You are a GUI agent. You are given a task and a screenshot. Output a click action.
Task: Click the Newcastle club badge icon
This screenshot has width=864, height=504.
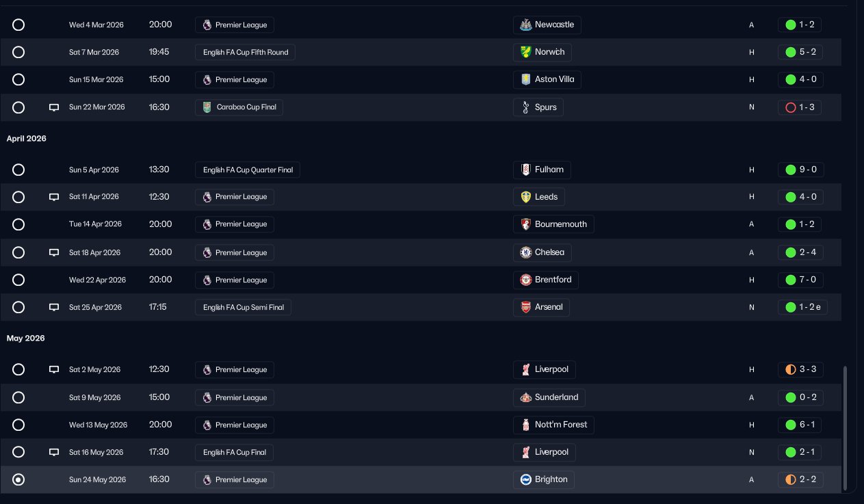click(525, 25)
